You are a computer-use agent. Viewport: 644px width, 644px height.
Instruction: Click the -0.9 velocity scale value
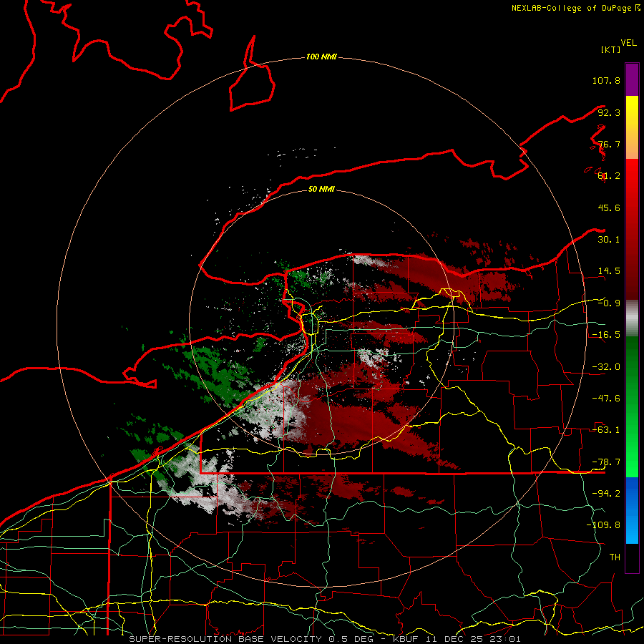click(x=609, y=303)
